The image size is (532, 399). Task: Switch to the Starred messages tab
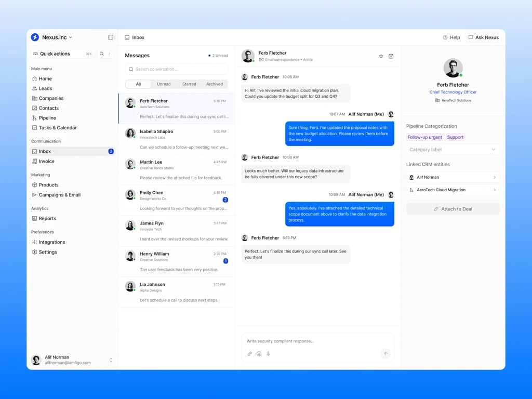pos(189,84)
